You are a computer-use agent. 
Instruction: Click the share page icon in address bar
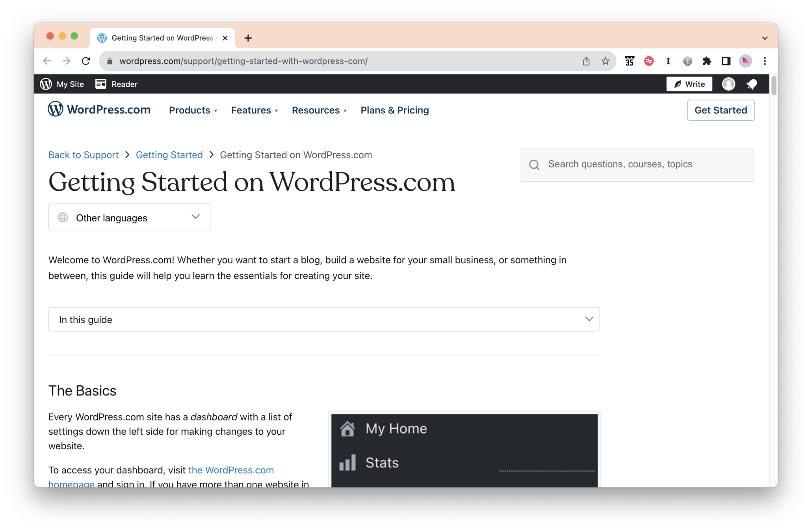pyautogui.click(x=586, y=61)
